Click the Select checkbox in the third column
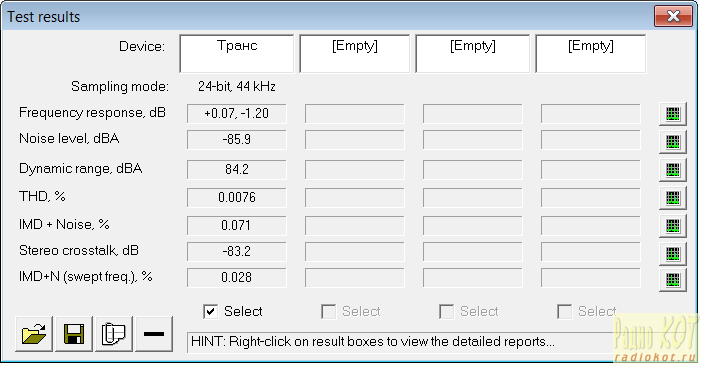This screenshot has height=374, width=710. pyautogui.click(x=446, y=312)
